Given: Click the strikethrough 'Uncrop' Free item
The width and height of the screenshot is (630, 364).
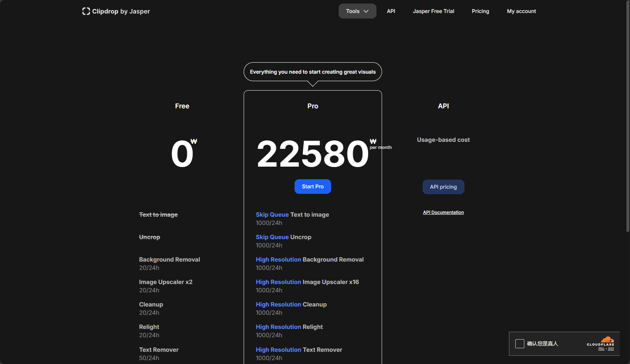Looking at the screenshot, I should (x=150, y=237).
